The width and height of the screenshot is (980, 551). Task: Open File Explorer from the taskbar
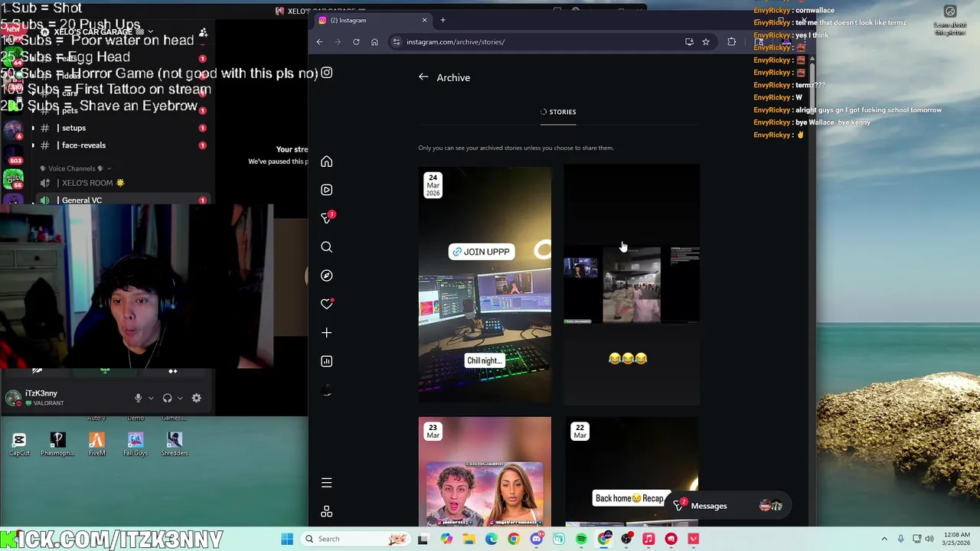tap(469, 539)
